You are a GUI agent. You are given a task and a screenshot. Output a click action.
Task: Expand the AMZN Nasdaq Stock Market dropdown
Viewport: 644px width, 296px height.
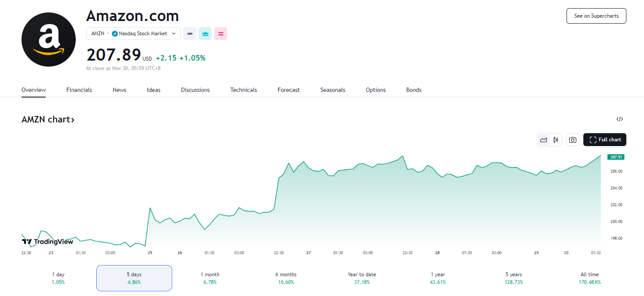(133, 34)
